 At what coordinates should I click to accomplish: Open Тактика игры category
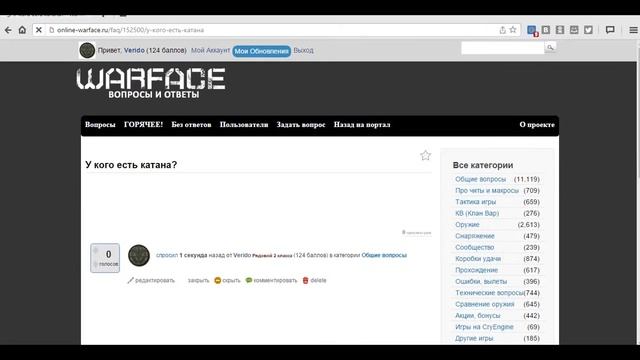[476, 202]
